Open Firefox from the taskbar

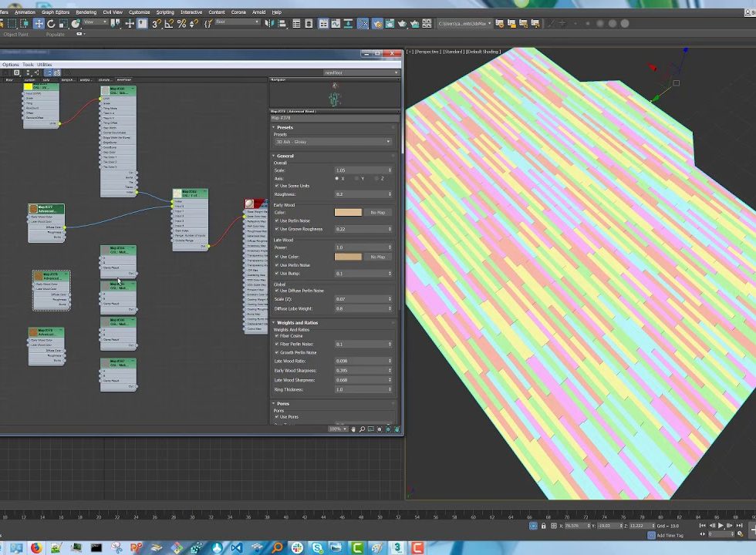(x=36, y=547)
